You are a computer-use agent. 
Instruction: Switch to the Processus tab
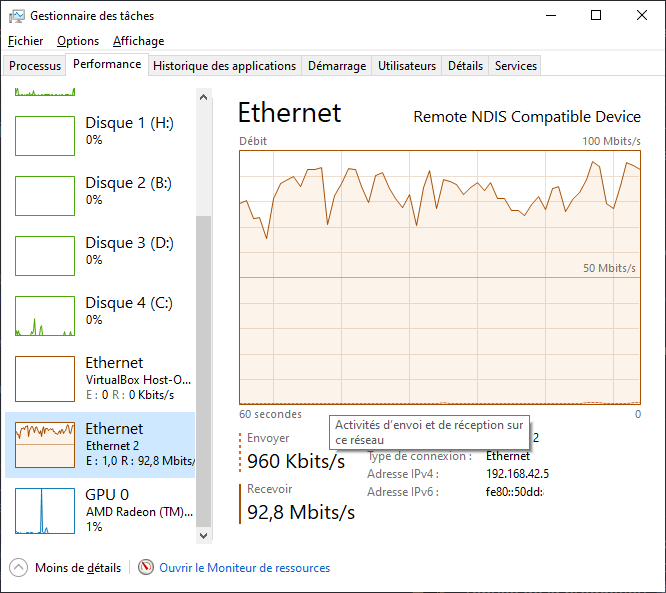35,66
